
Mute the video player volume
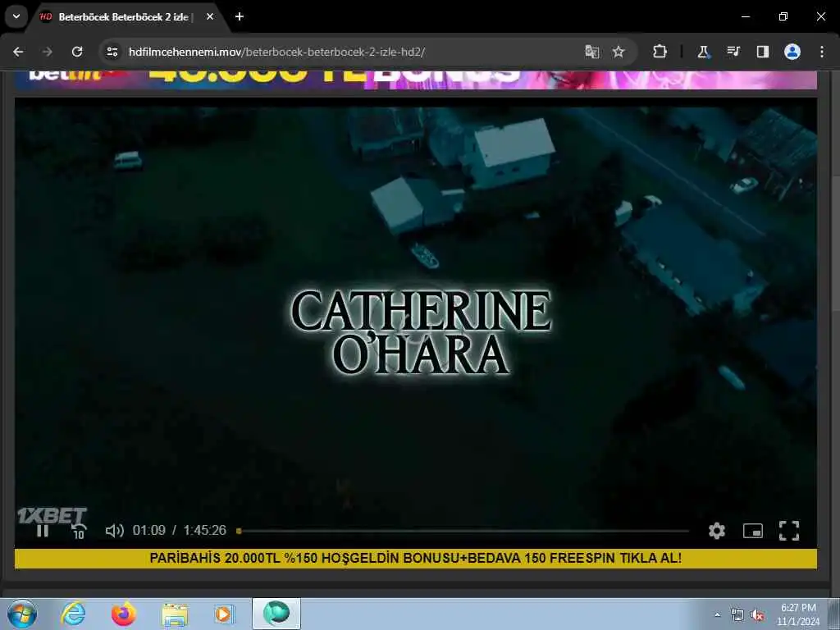(x=114, y=531)
